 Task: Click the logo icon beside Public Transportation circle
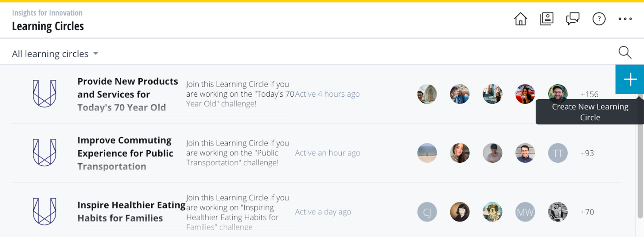pos(45,153)
